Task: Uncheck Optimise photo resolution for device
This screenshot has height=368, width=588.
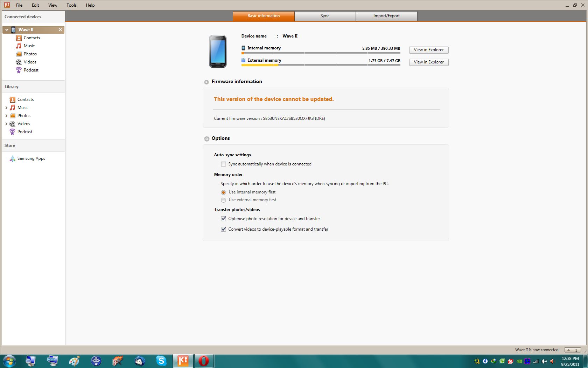Action: pyautogui.click(x=223, y=219)
